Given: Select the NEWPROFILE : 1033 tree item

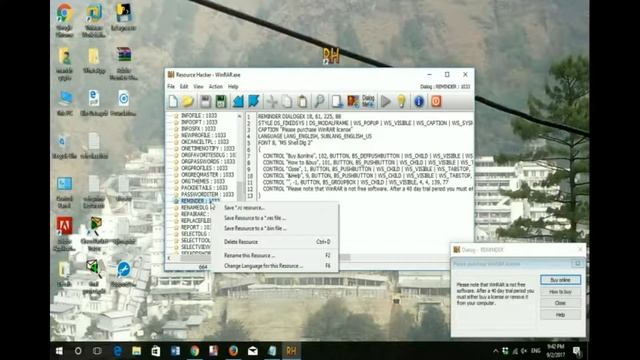Looking at the screenshot, I should [203, 135].
